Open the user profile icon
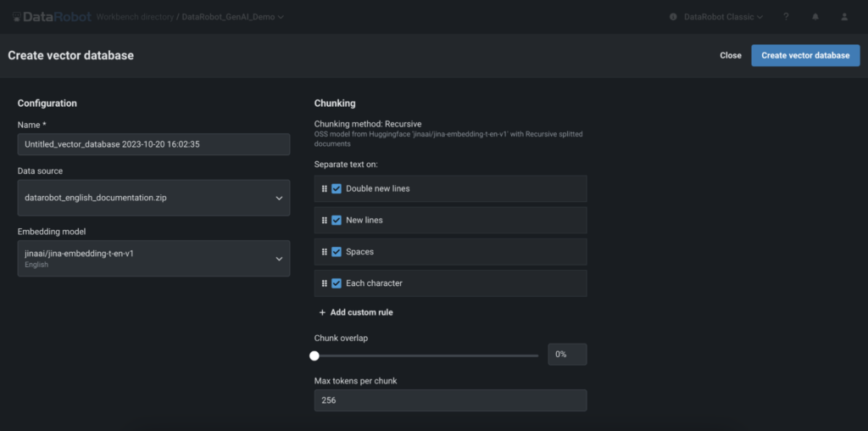The height and width of the screenshot is (431, 868). pos(843,17)
